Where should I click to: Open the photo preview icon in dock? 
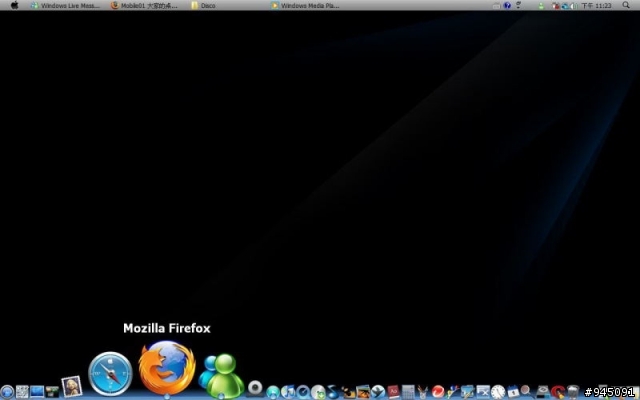pyautogui.click(x=363, y=392)
